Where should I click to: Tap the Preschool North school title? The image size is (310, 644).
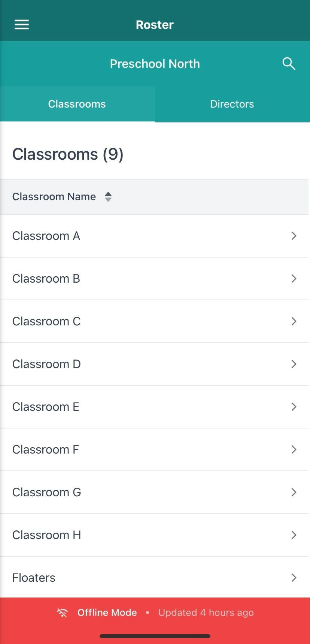(x=155, y=64)
